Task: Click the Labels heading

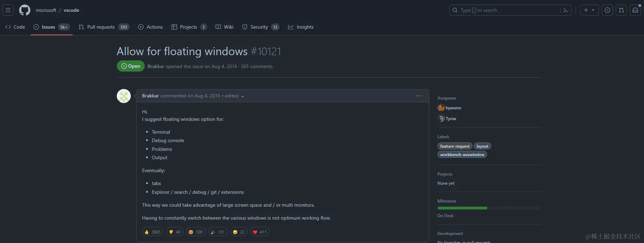Action: [x=443, y=137]
